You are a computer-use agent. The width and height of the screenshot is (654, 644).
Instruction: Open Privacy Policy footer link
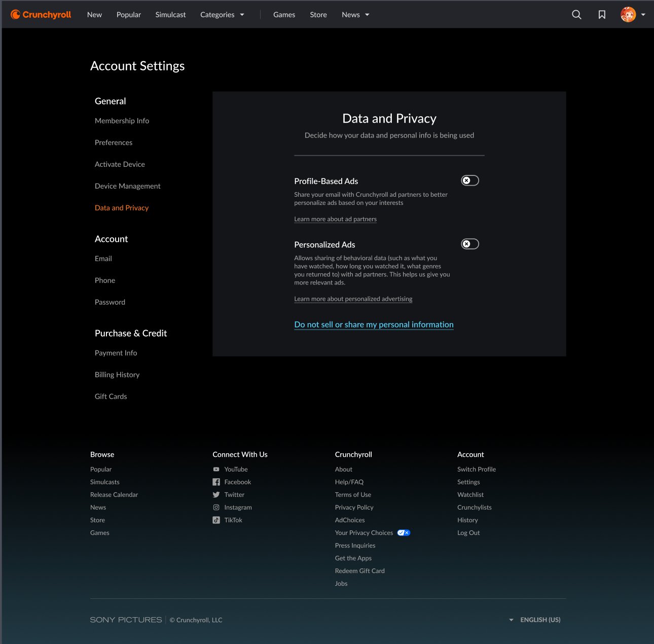(354, 508)
